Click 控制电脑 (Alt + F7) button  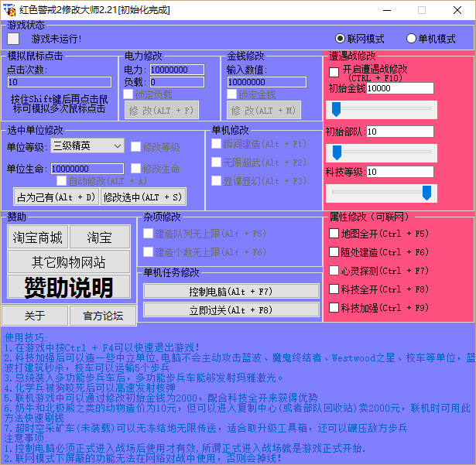pos(231,292)
